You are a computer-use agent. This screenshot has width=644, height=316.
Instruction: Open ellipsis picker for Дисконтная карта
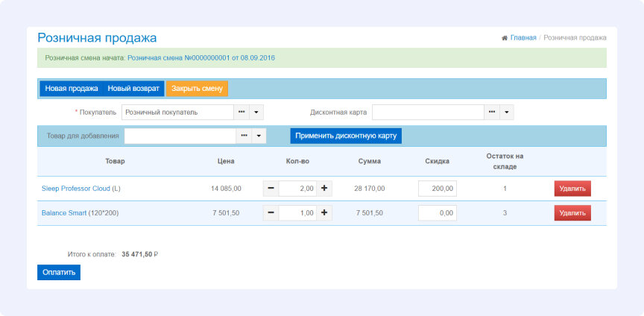tap(493, 113)
